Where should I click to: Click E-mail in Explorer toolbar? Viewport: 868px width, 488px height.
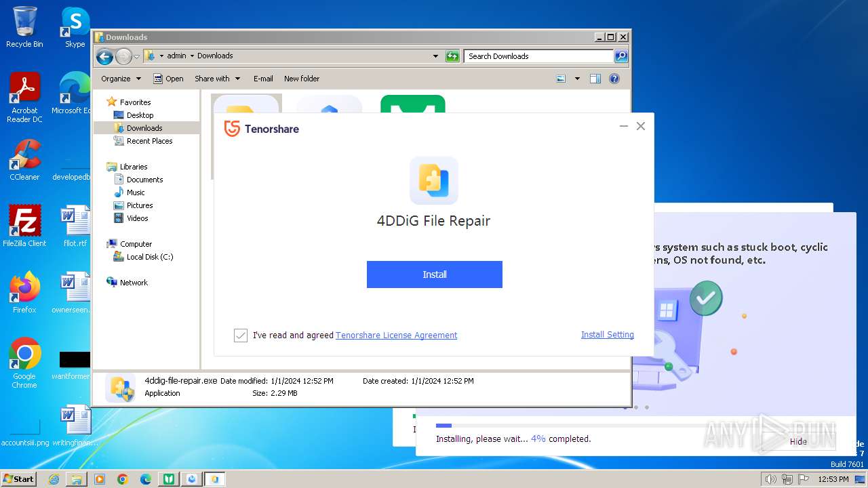[263, 79]
